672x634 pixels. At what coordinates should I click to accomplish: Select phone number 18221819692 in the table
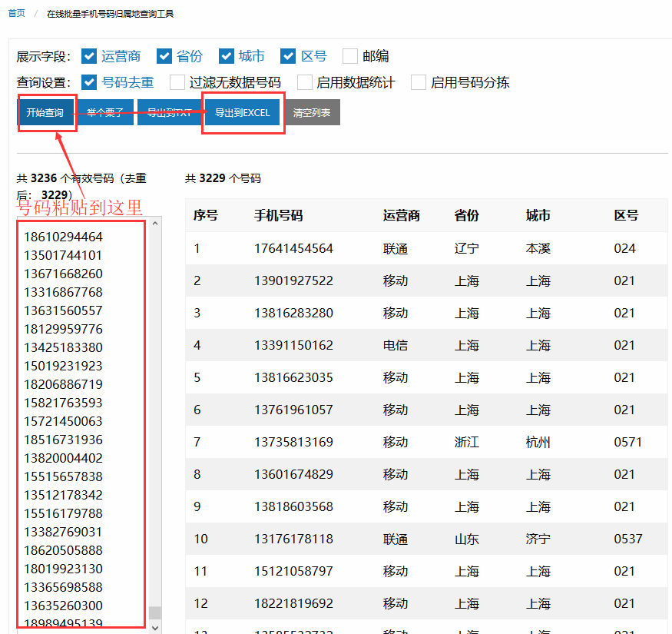coord(293,603)
